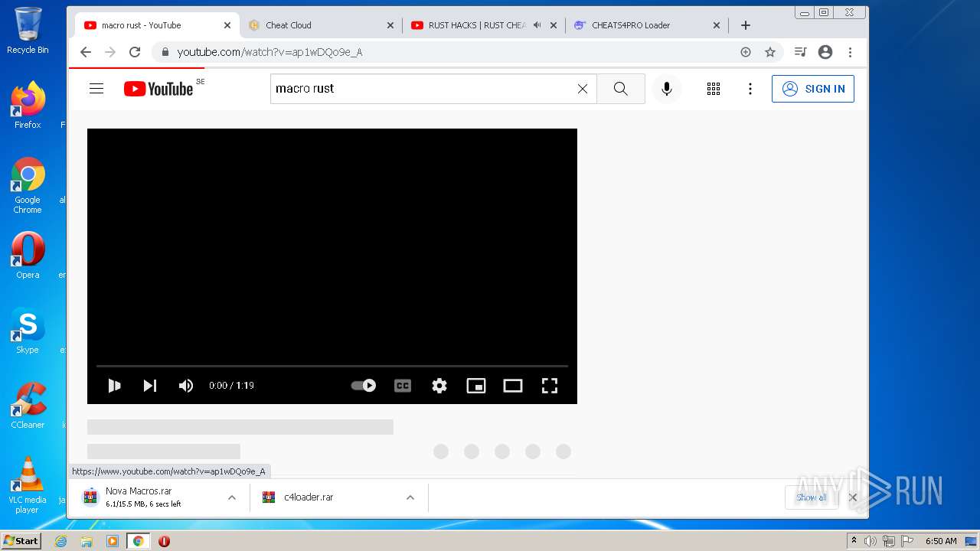Open the YouTube settings three-dot menu

coord(750,89)
